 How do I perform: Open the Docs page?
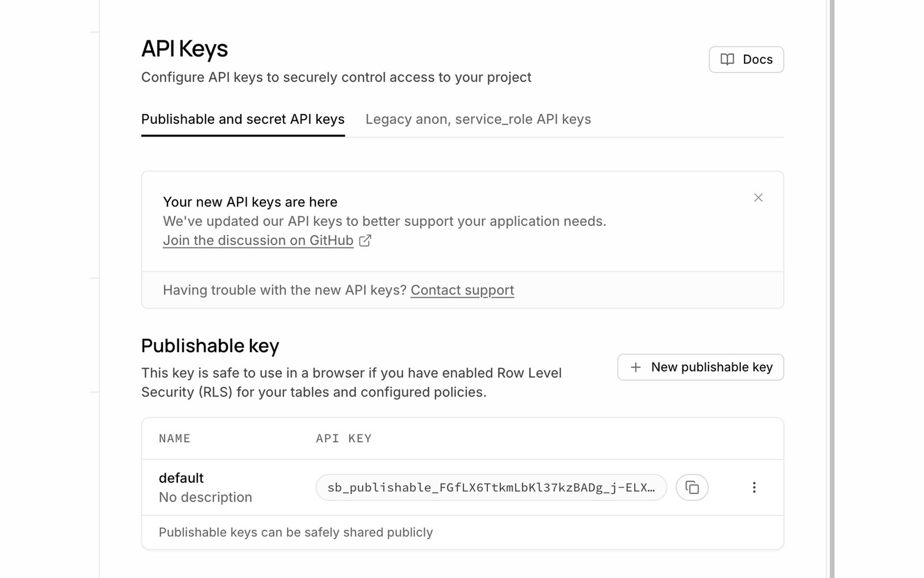pos(746,60)
